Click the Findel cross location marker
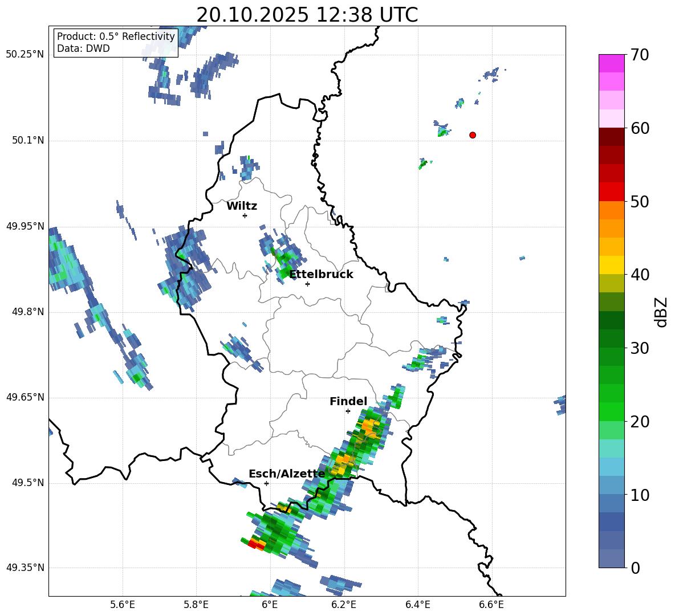The height and width of the screenshot is (616, 675). [x=348, y=411]
